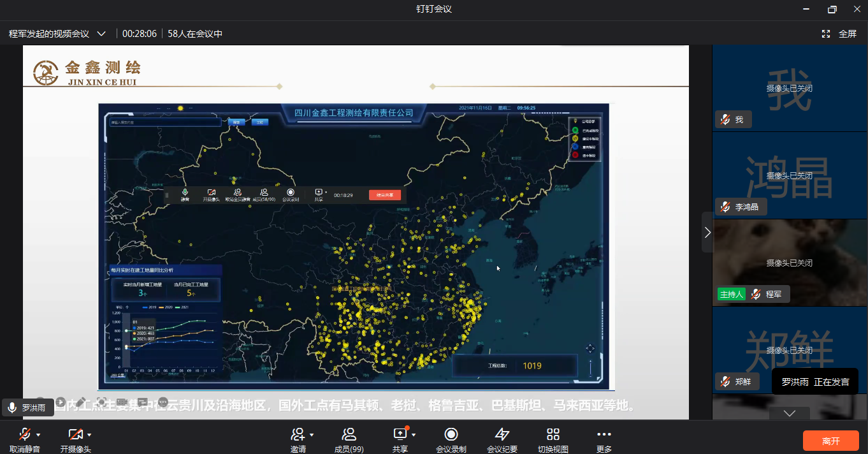The image size is (868, 454).
Task: Click the 58人在会议中 participant count
Action: [195, 34]
